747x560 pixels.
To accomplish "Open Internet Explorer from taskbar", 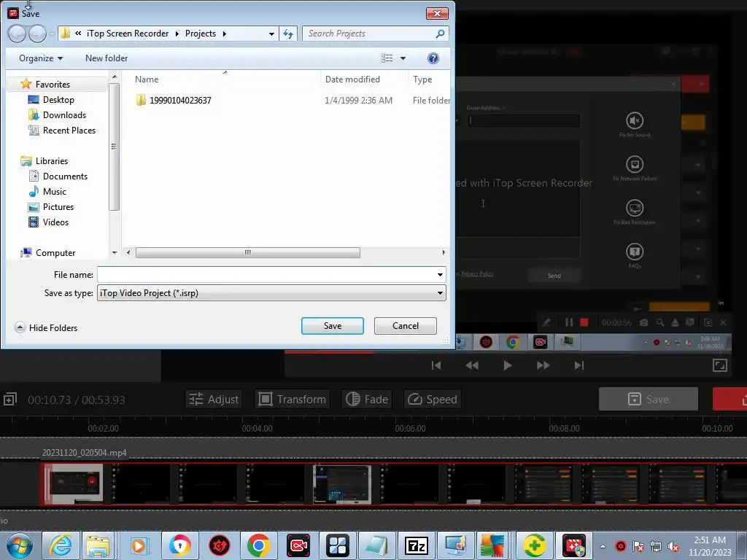I will tap(61, 545).
